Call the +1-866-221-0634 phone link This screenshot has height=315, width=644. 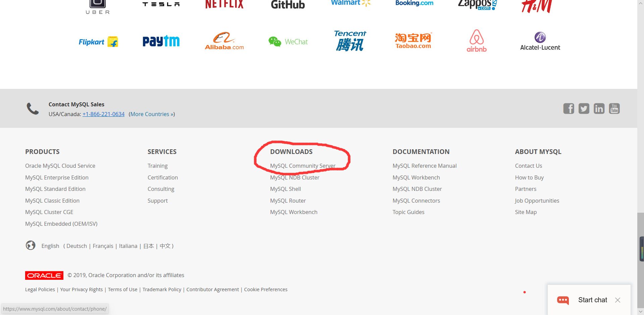pos(103,114)
